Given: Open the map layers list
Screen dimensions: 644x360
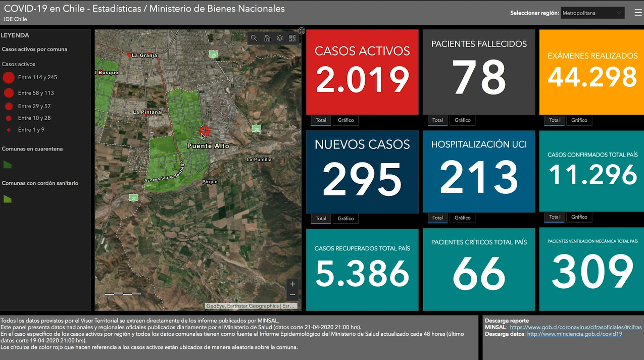Looking at the screenshot, I should (x=280, y=38).
